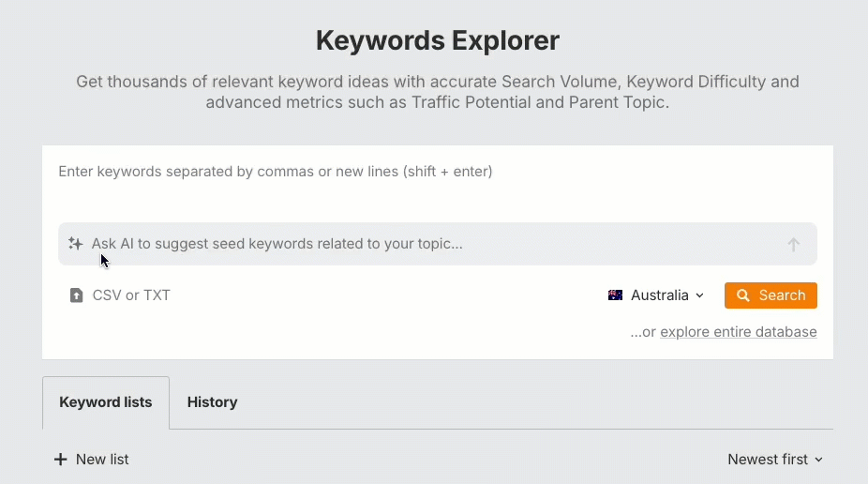The width and height of the screenshot is (868, 484).
Task: Click the chevron beside Newest first
Action: pos(818,460)
